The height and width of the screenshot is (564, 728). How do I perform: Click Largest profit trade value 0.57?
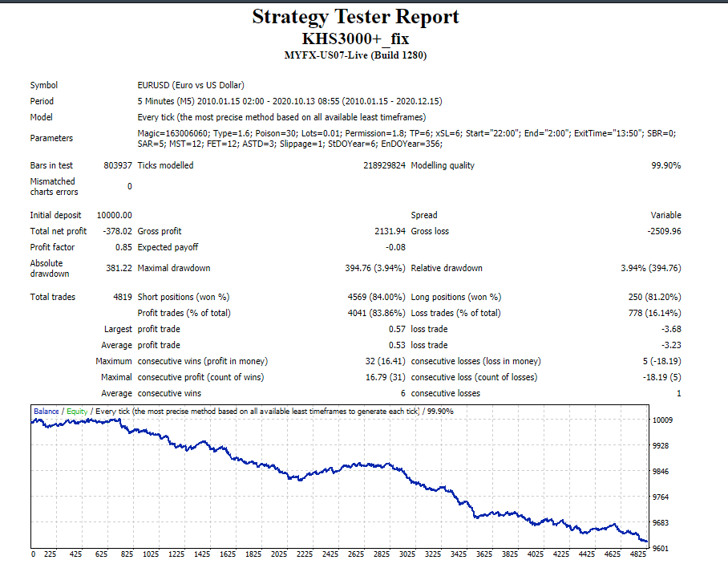pos(397,329)
